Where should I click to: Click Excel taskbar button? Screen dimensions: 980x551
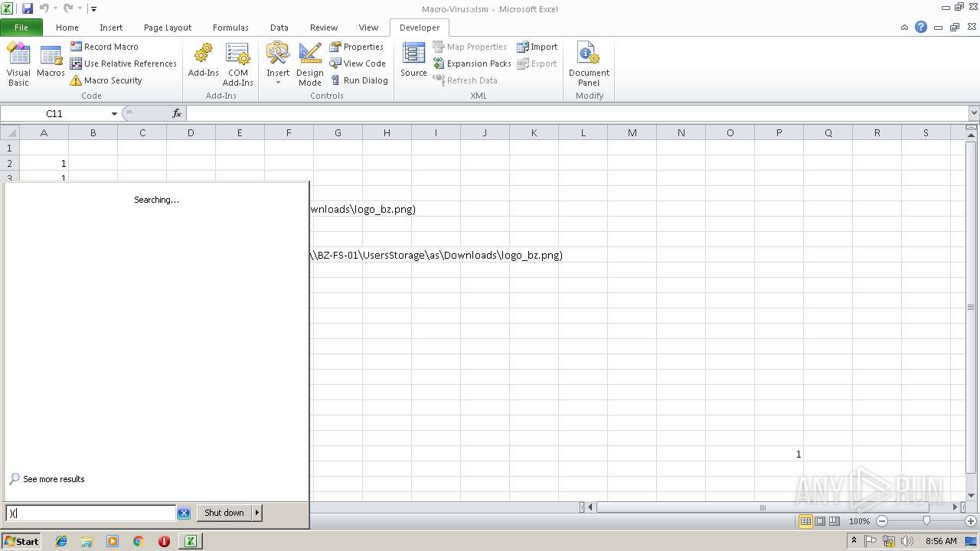tap(190, 541)
